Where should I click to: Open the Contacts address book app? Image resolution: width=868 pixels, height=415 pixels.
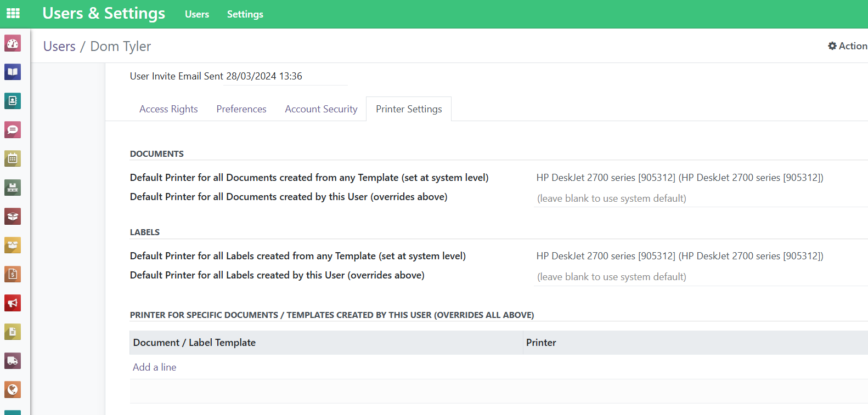pos(13,101)
